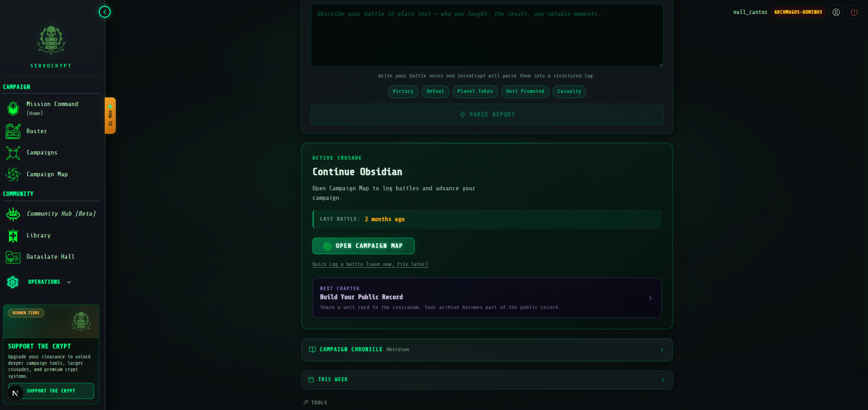The image size is (868, 410).
Task: Click the Community Hub eye icon
Action: pos(13,214)
